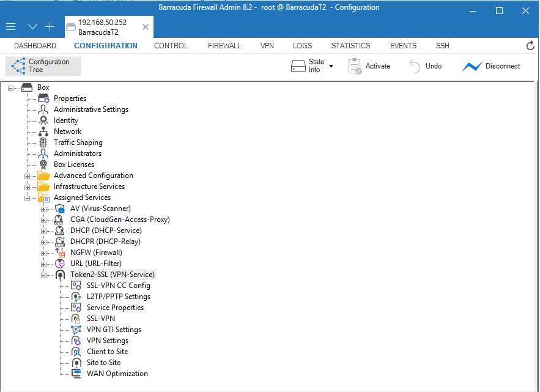Click the Site to Site tunnel icon
The image size is (540, 392).
click(76, 363)
